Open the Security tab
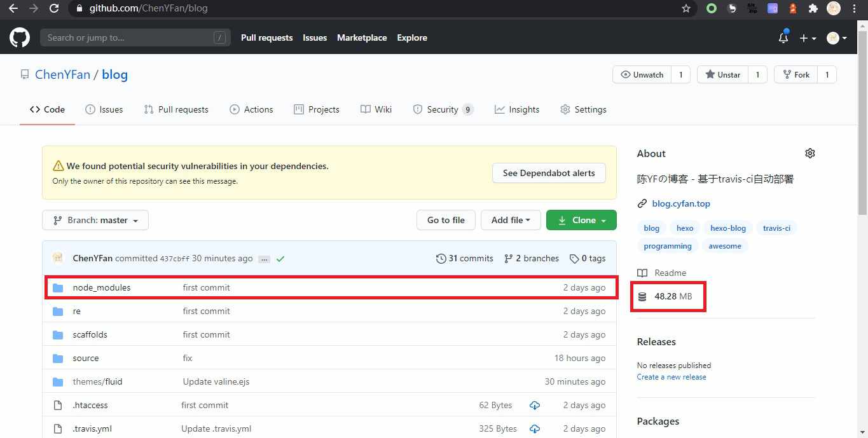This screenshot has height=438, width=868. [443, 109]
